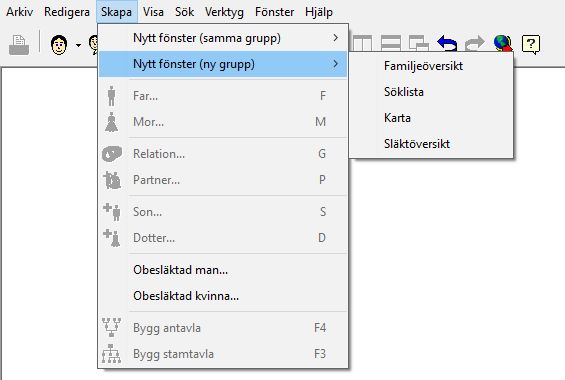Open the Arkiv menu

(19, 12)
